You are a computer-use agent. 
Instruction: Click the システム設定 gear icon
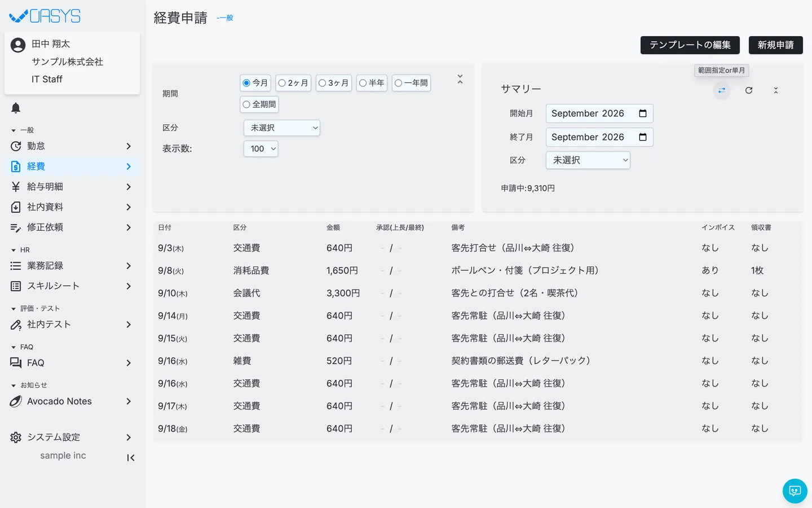pos(16,437)
